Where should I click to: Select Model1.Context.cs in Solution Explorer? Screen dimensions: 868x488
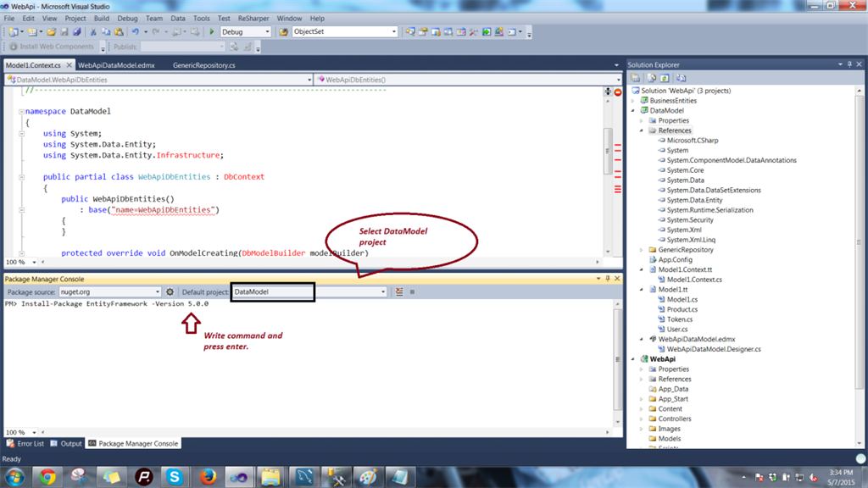(x=694, y=280)
